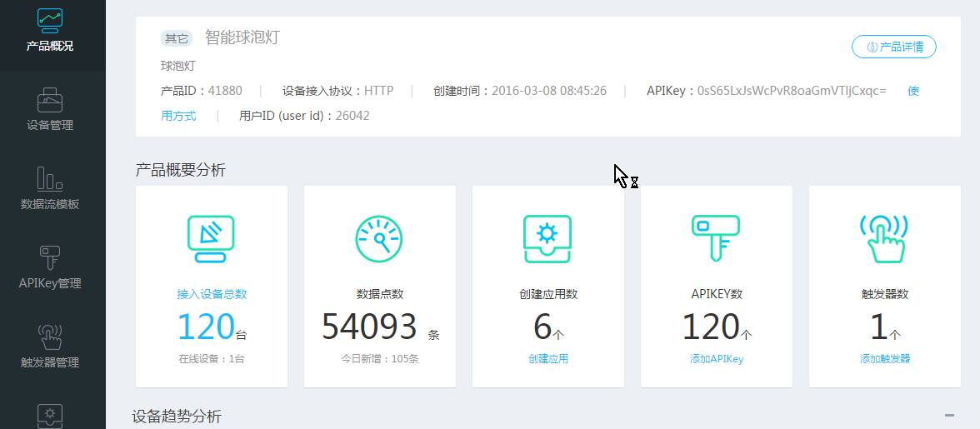This screenshot has width=980, height=429.
Task: Click the 产品ID：41880 text
Action: click(x=202, y=91)
